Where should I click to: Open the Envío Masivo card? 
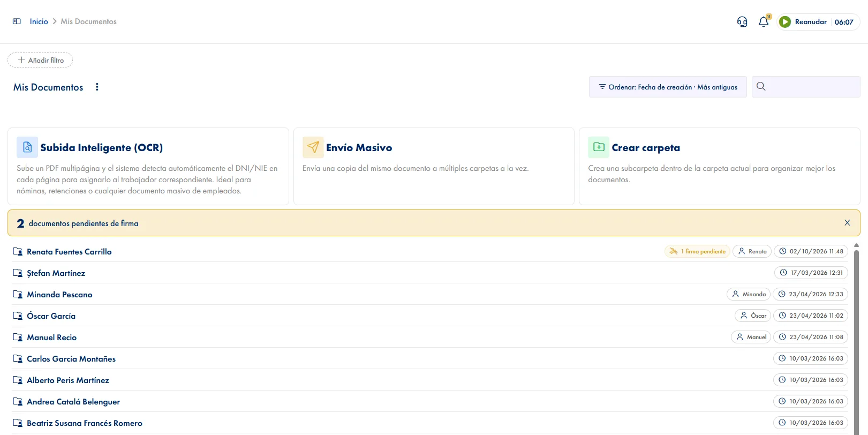click(434, 166)
